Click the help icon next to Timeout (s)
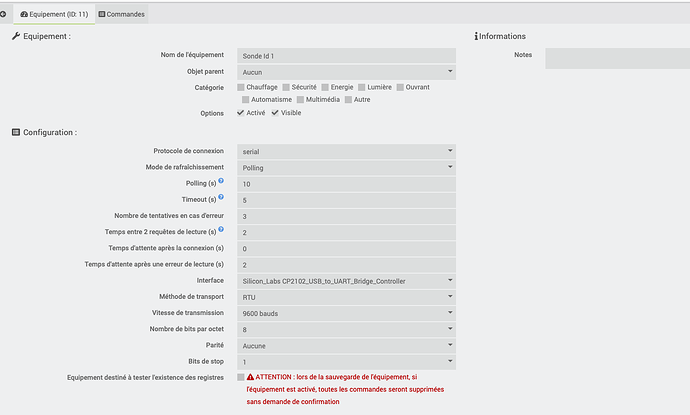Viewport: 690px width, 415px height. point(221,198)
